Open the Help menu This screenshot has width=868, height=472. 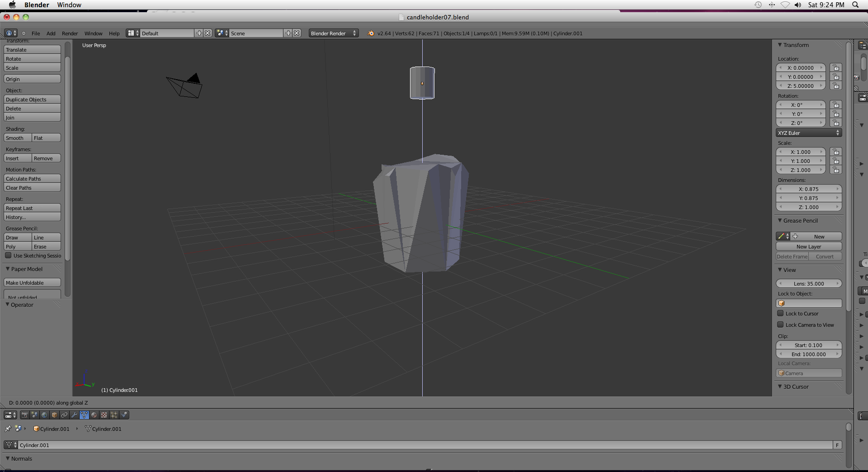[x=114, y=33]
